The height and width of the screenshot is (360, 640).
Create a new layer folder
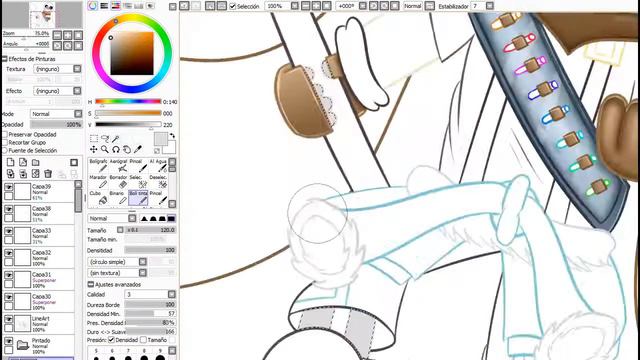pos(36,162)
